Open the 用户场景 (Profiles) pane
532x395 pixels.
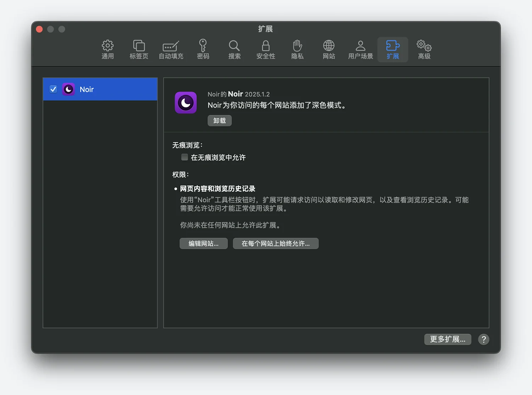[x=360, y=50]
